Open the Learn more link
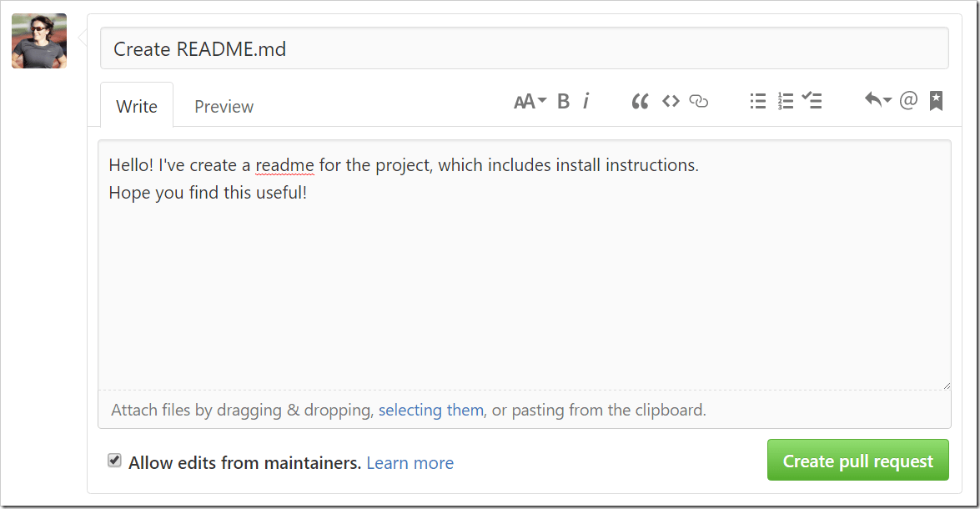Screen dimensions: 980x509 tap(410, 462)
